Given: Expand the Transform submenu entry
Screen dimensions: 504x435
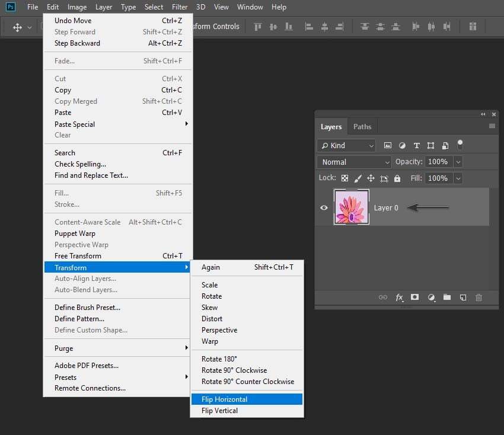Looking at the screenshot, I should [x=118, y=267].
